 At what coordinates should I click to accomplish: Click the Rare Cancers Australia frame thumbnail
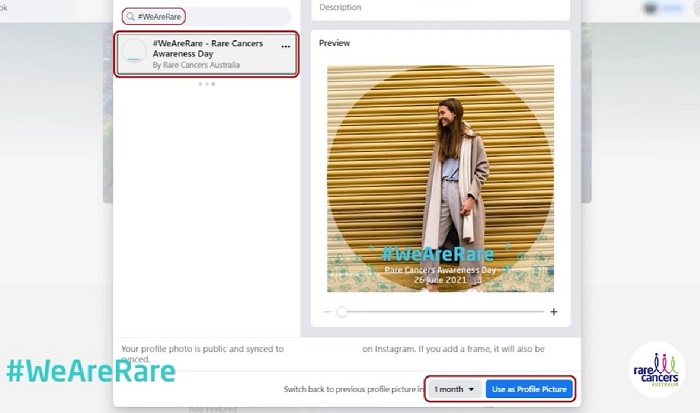(134, 51)
